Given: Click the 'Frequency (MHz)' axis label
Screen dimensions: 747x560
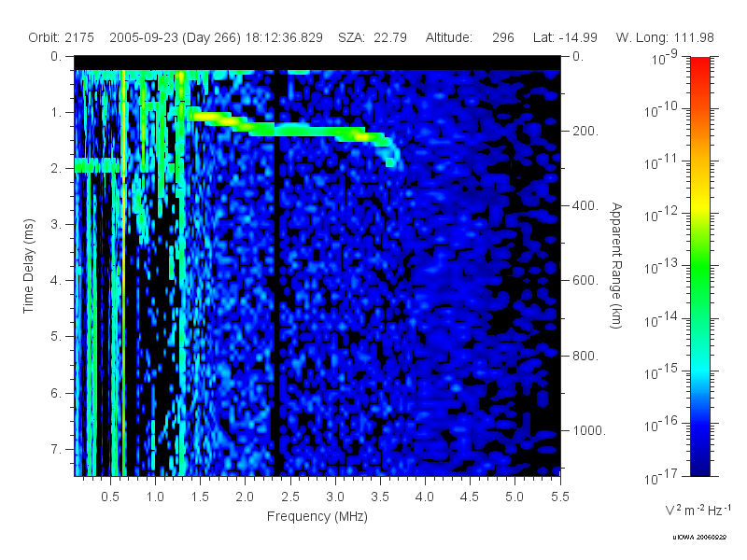Looking at the screenshot, I should click(317, 516).
